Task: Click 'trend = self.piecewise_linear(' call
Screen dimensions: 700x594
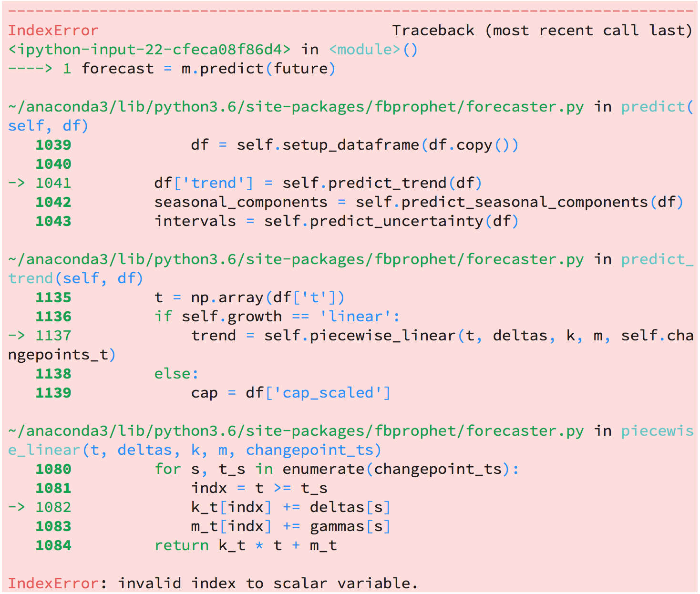Action: (x=328, y=336)
